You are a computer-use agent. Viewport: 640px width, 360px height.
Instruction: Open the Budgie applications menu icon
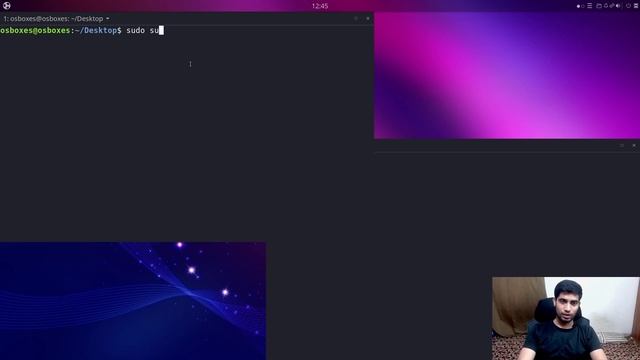pyautogui.click(x=7, y=6)
